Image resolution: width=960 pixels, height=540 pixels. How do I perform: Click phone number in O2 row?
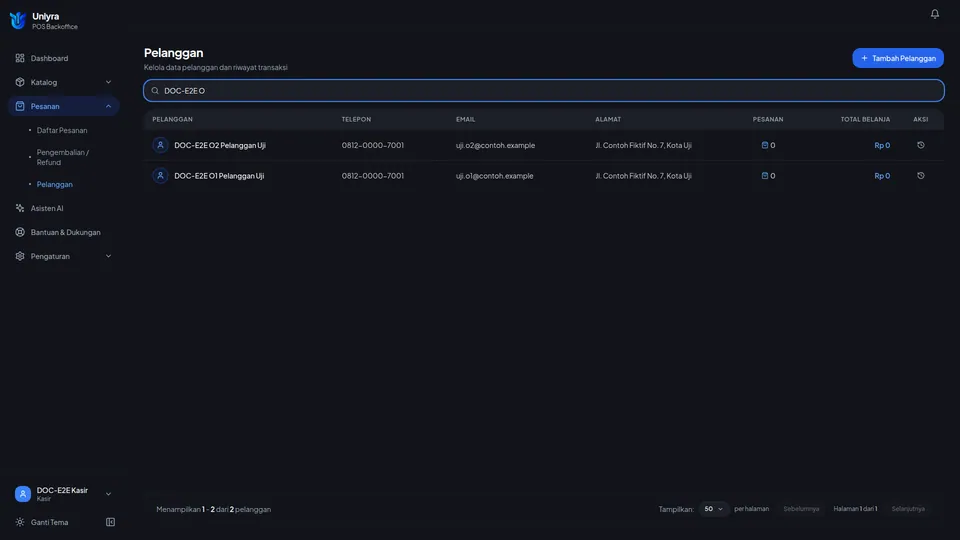372,145
